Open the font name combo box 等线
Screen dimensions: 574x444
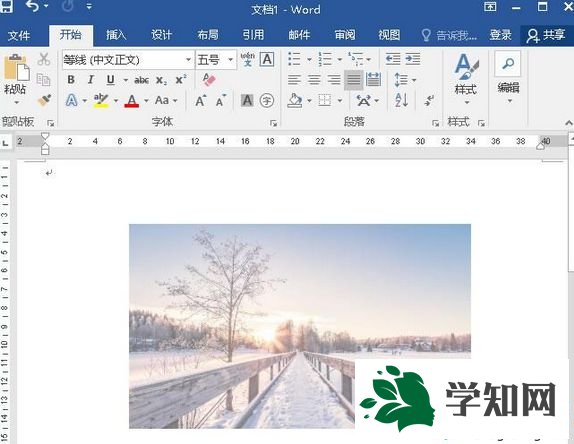click(128, 60)
